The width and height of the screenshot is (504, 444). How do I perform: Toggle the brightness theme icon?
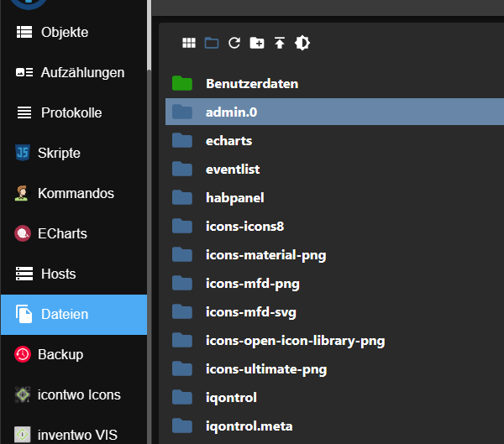(x=302, y=43)
